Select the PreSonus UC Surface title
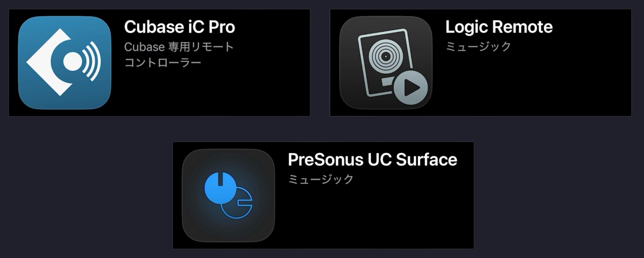This screenshot has width=644, height=258. click(372, 160)
